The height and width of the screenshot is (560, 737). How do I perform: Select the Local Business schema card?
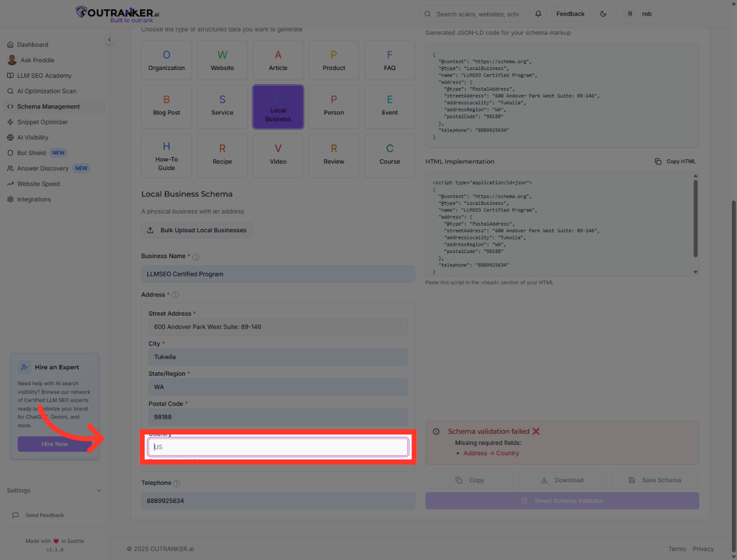click(278, 107)
